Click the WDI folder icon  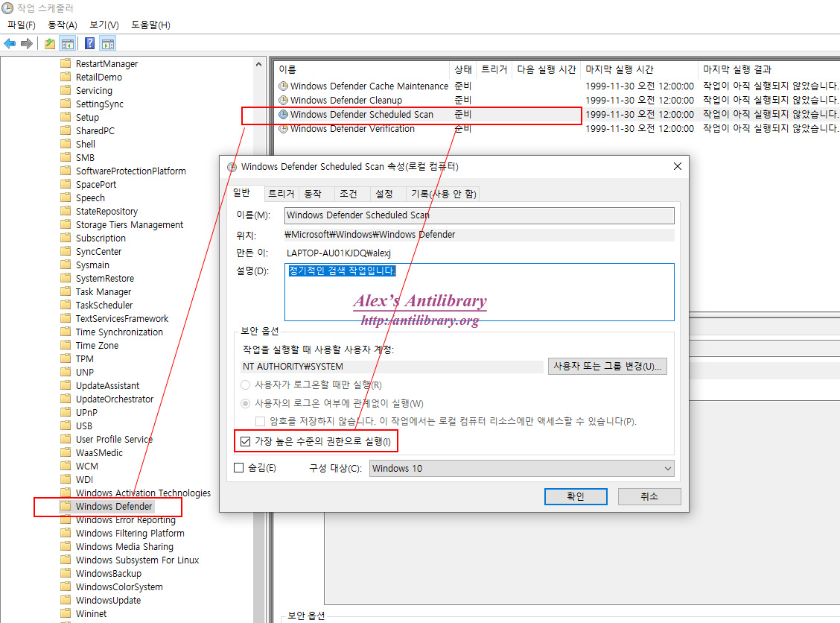(66, 479)
